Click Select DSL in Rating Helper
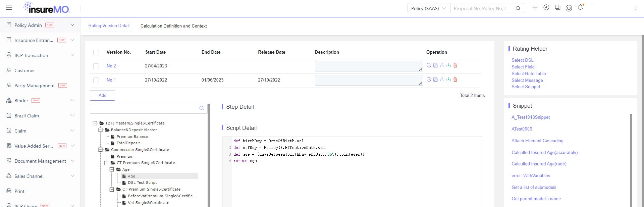This screenshot has width=644, height=207. coord(522,60)
